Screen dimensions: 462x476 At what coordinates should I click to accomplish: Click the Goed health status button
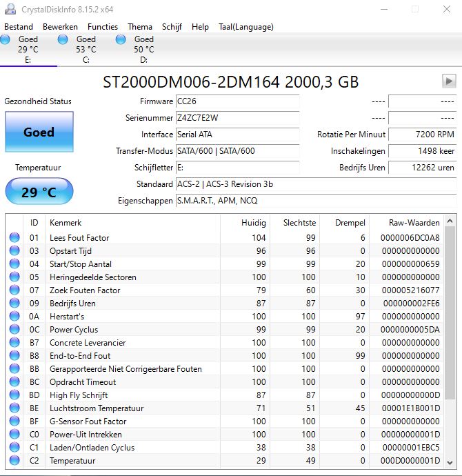39,132
